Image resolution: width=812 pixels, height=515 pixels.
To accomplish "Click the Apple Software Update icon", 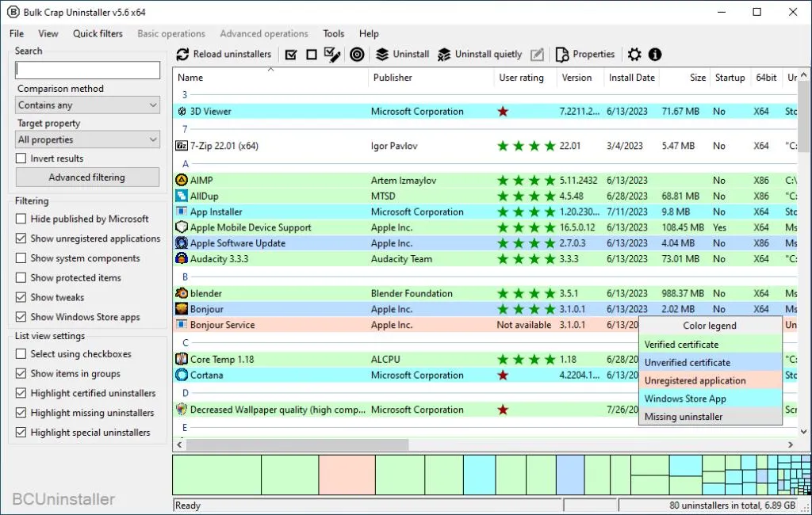I will pos(182,242).
